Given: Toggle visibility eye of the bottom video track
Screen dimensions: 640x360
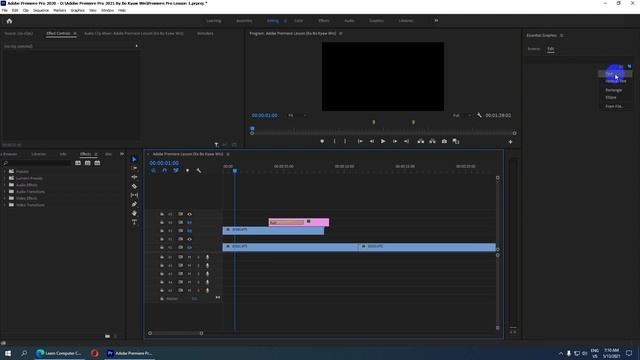Looking at the screenshot, I should point(189,247).
